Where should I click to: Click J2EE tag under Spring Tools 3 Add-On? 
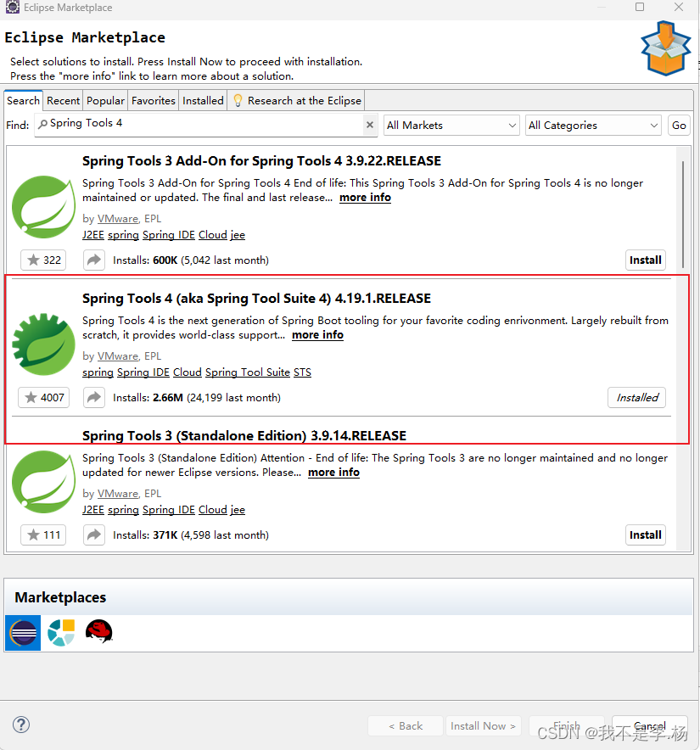[x=92, y=235]
